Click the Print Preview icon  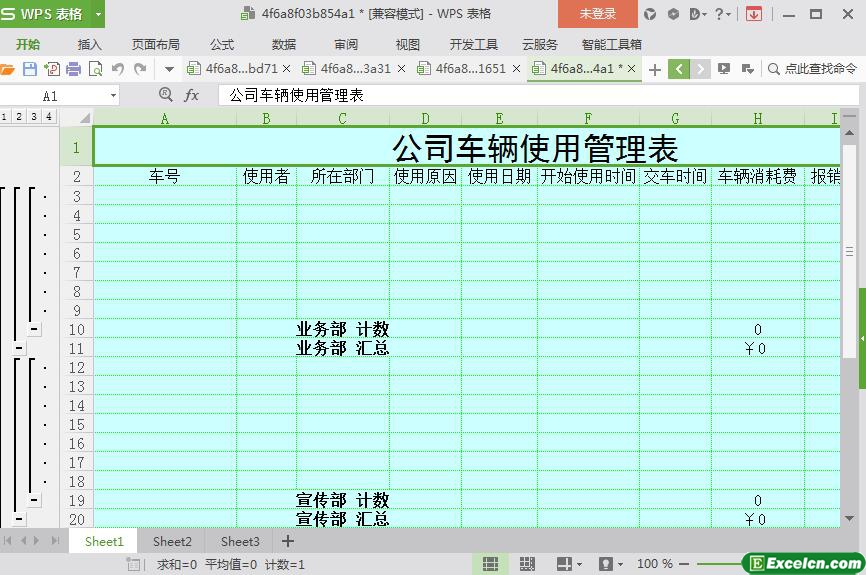(x=96, y=69)
